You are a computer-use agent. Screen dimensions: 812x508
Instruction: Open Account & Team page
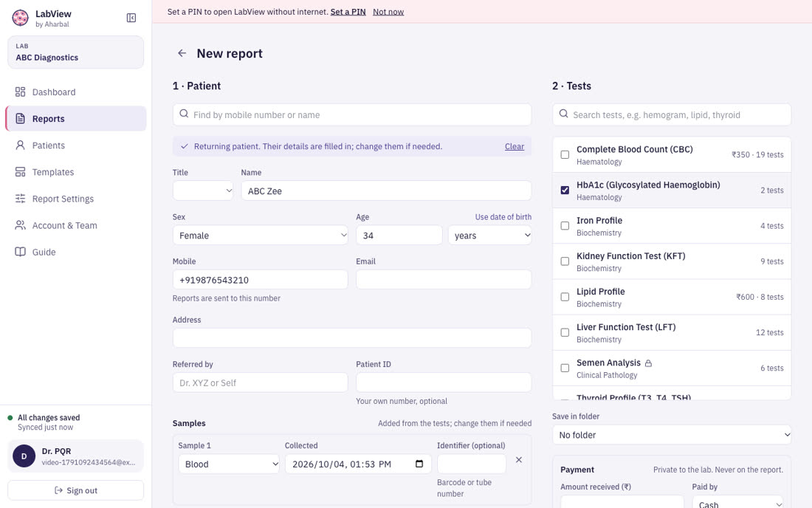(75, 225)
